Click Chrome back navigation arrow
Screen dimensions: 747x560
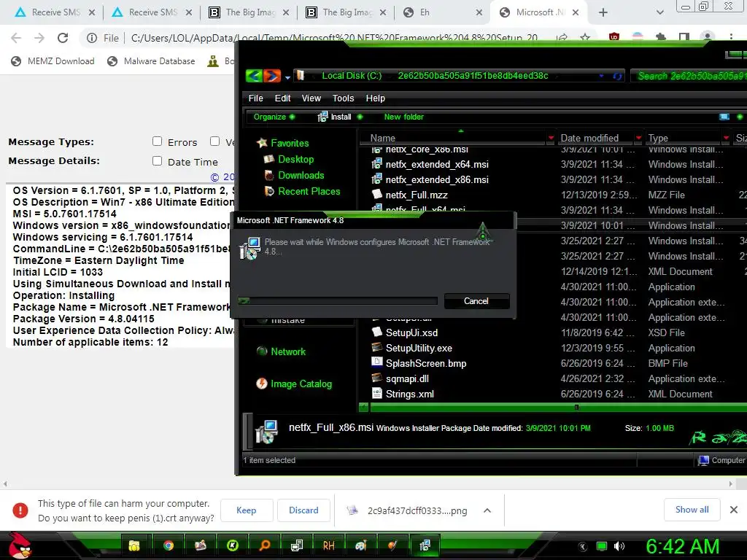[16, 38]
